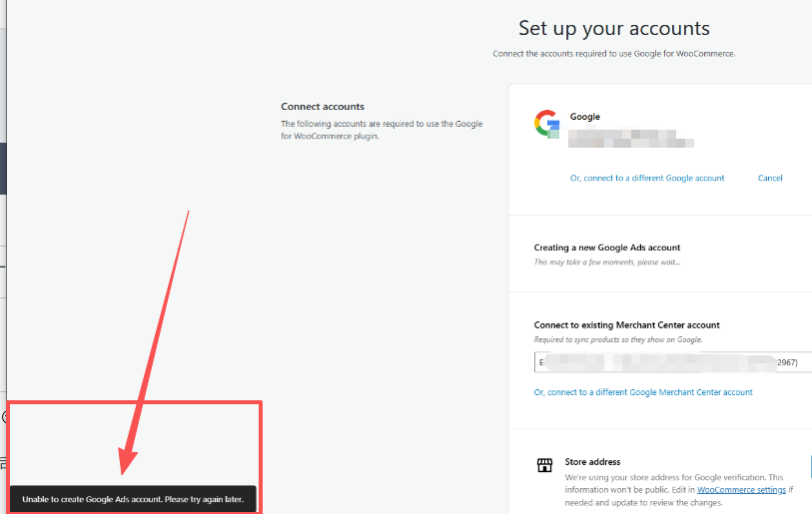
Task: Open the Merchant Center account dropdown
Action: [673, 362]
